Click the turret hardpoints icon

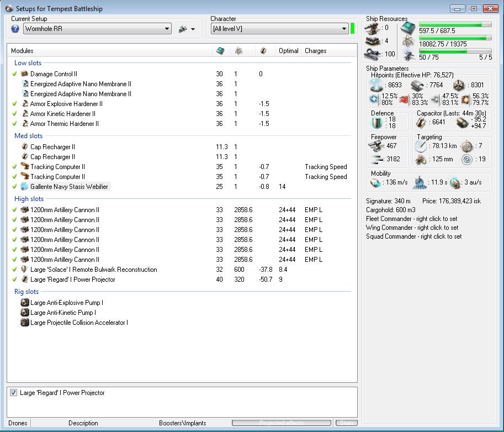tap(372, 29)
